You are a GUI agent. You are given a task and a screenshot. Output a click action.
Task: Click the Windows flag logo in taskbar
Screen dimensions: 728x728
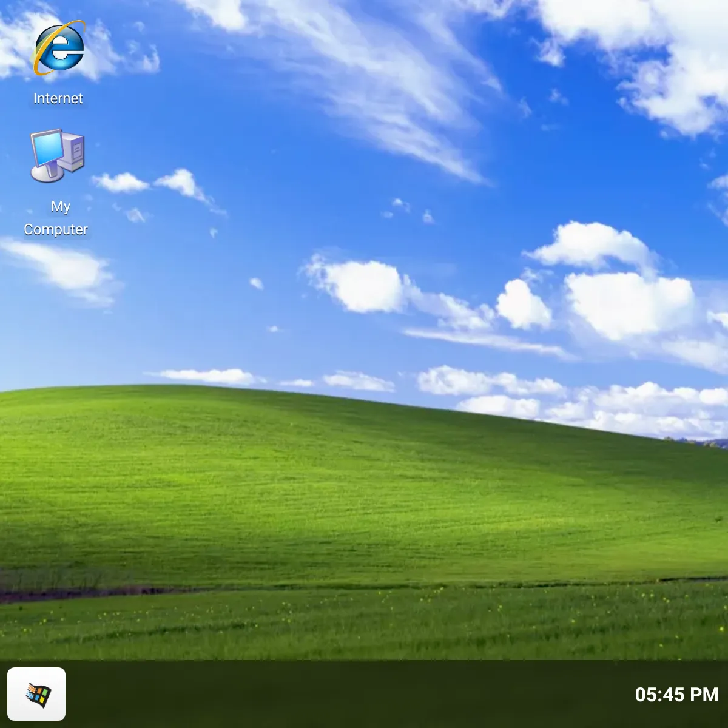[x=38, y=695]
